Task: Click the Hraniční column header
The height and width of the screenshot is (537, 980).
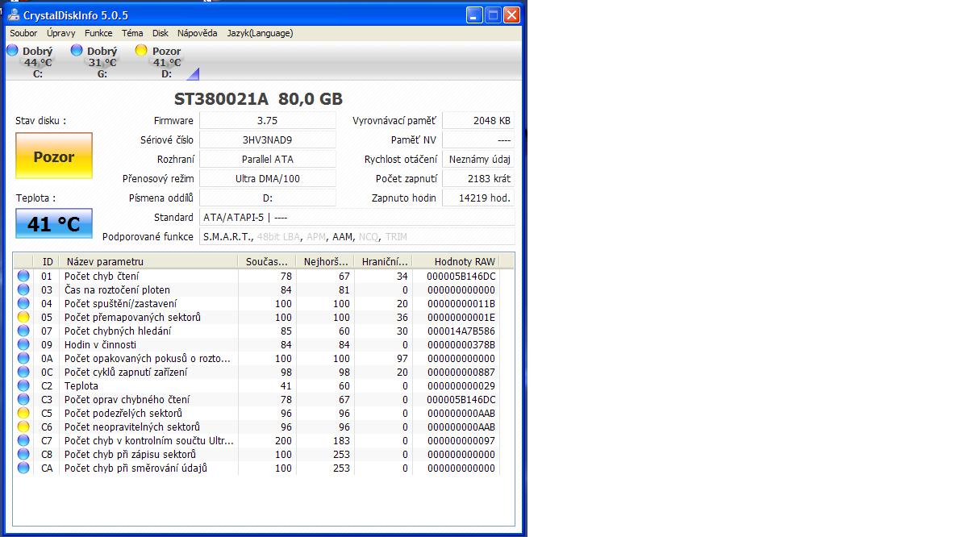Action: tap(383, 261)
